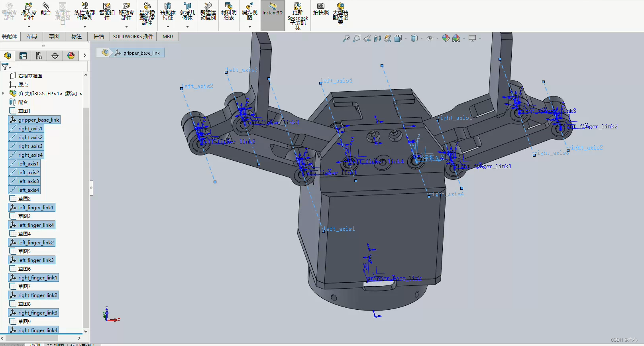
Task: Select right_axis1 in the tree
Action: (x=26, y=128)
